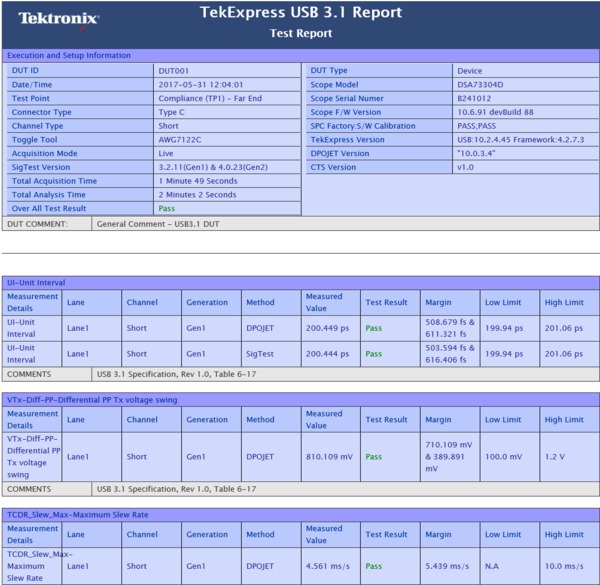This screenshot has width=600, height=585.
Task: Click 'Test Result' header in TCDR_Slew_Max table
Action: coord(386,534)
